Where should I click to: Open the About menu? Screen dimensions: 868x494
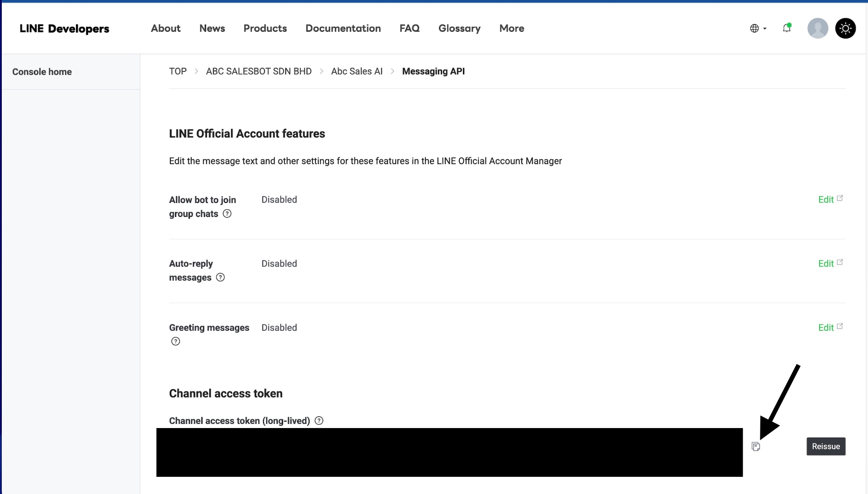tap(166, 28)
